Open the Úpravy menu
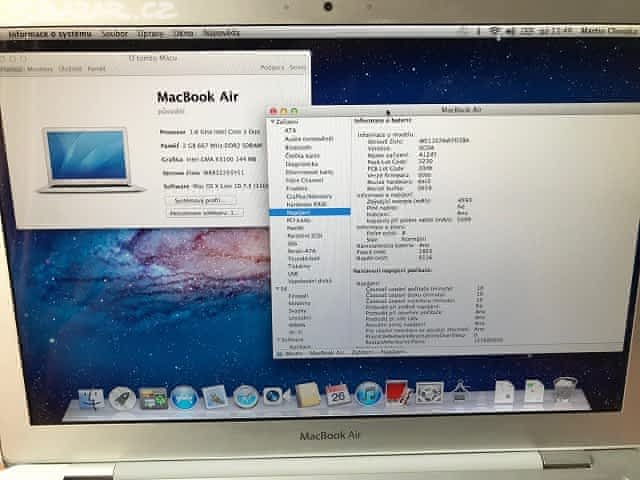The height and width of the screenshot is (480, 640). click(150, 33)
